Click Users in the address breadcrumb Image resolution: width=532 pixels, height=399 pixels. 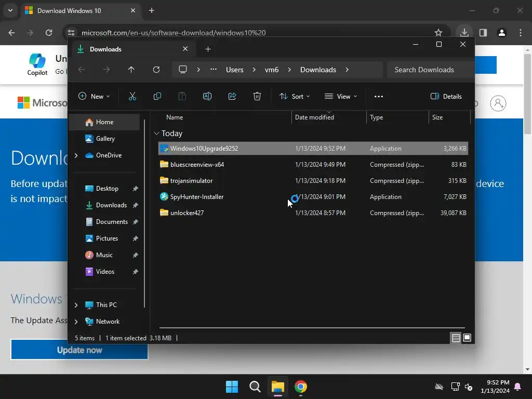(x=235, y=70)
